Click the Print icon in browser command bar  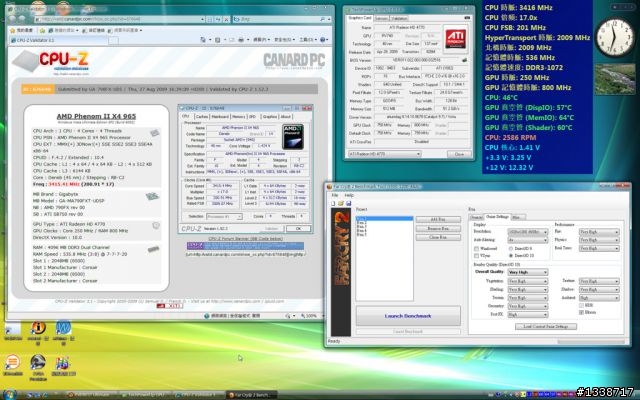(x=241, y=40)
